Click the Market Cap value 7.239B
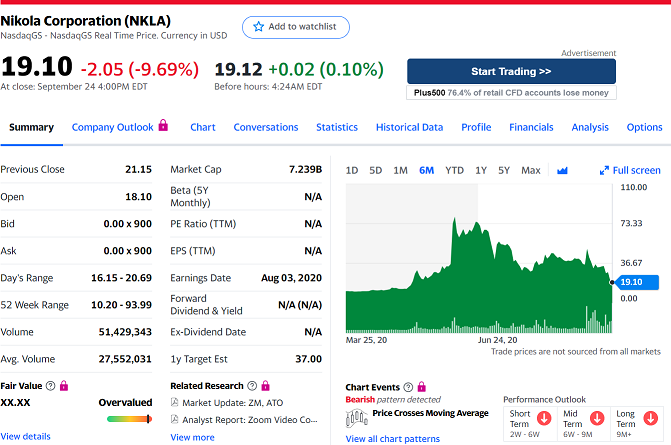The width and height of the screenshot is (671, 445). [x=305, y=169]
